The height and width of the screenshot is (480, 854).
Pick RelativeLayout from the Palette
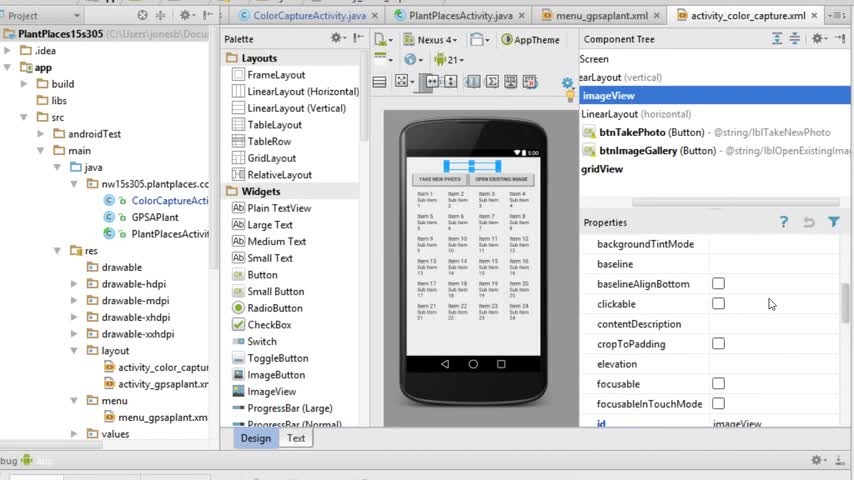point(279,174)
